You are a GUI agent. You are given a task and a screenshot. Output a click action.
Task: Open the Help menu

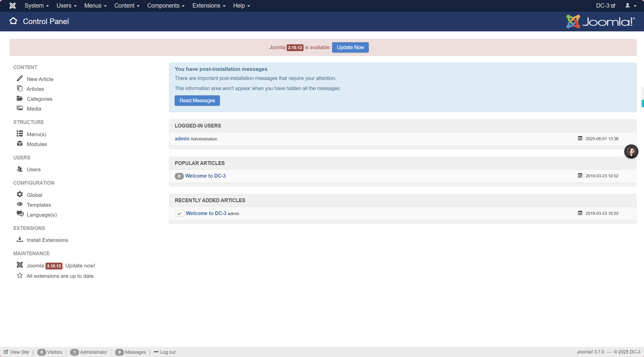[x=241, y=6]
